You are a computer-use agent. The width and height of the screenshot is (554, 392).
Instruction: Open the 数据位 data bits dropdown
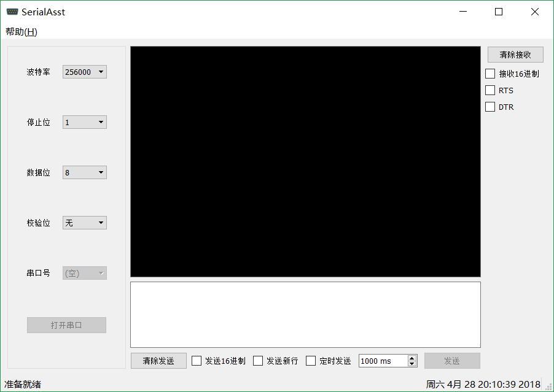(x=84, y=172)
